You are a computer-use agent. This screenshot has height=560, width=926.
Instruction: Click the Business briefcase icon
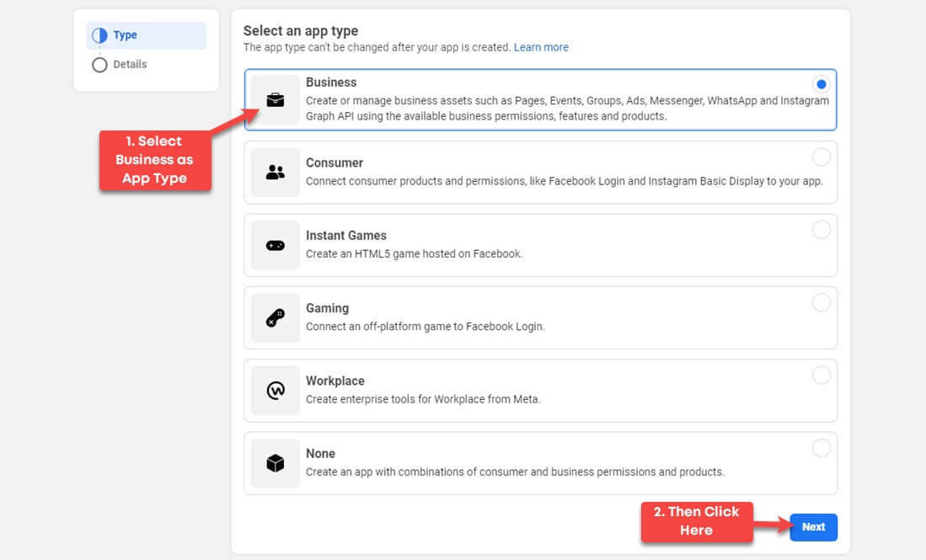[276, 99]
